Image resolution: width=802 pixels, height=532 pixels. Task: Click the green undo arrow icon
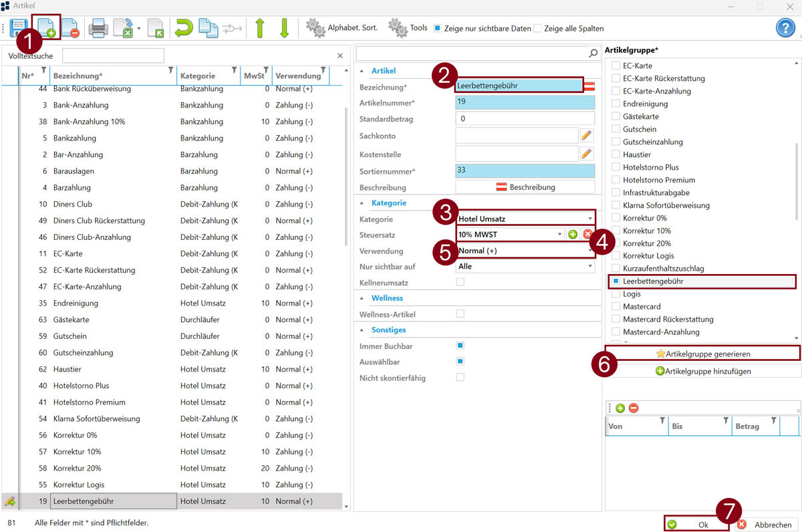(x=182, y=28)
